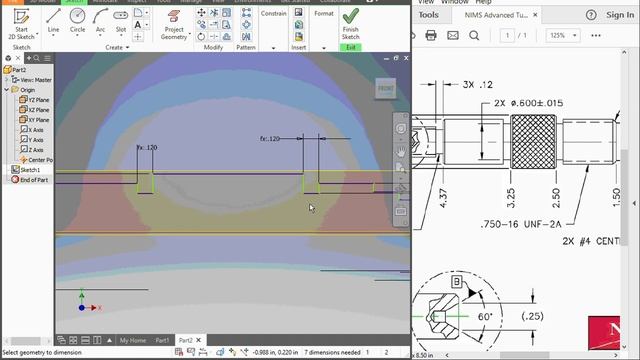Switch to the My Home document tab

pos(133,340)
